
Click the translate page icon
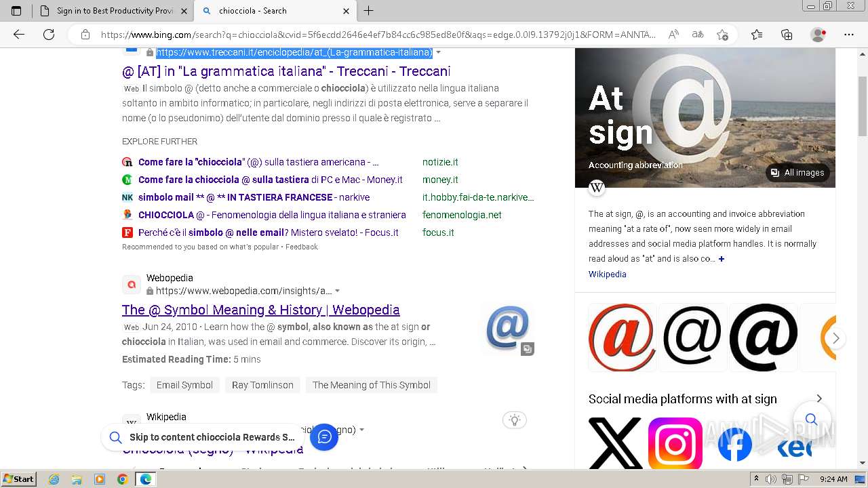(x=697, y=35)
